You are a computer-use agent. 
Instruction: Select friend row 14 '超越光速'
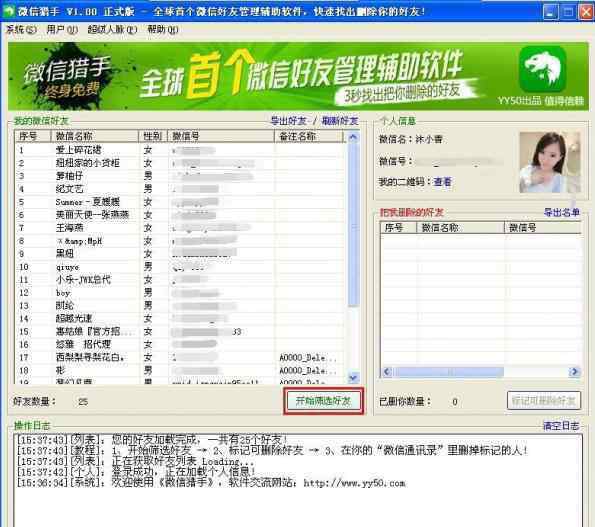[179, 319]
